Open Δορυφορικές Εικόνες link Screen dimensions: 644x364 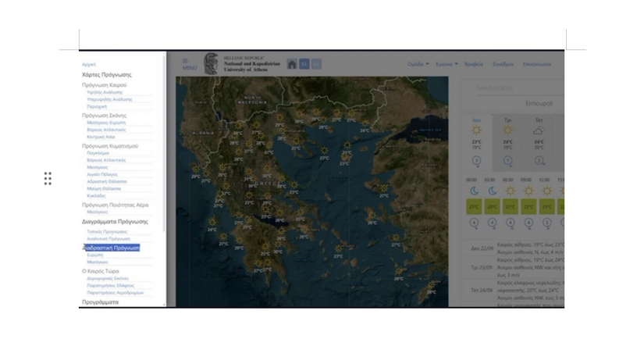108,278
